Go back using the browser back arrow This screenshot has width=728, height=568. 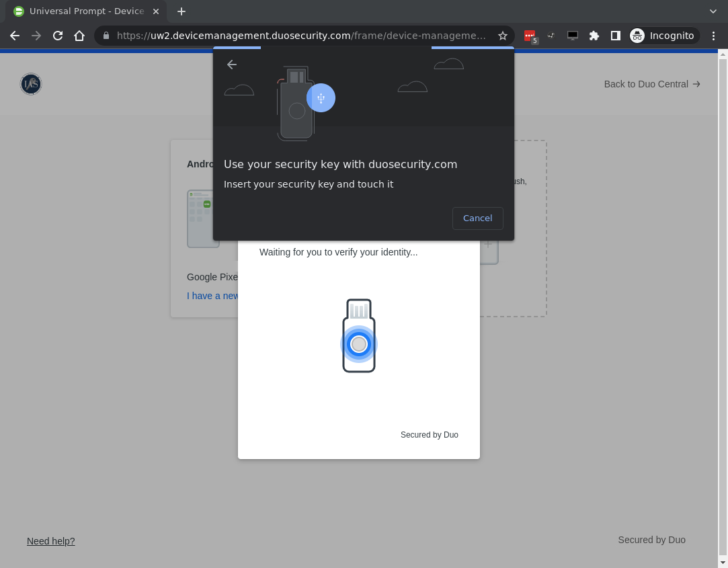pyautogui.click(x=15, y=36)
